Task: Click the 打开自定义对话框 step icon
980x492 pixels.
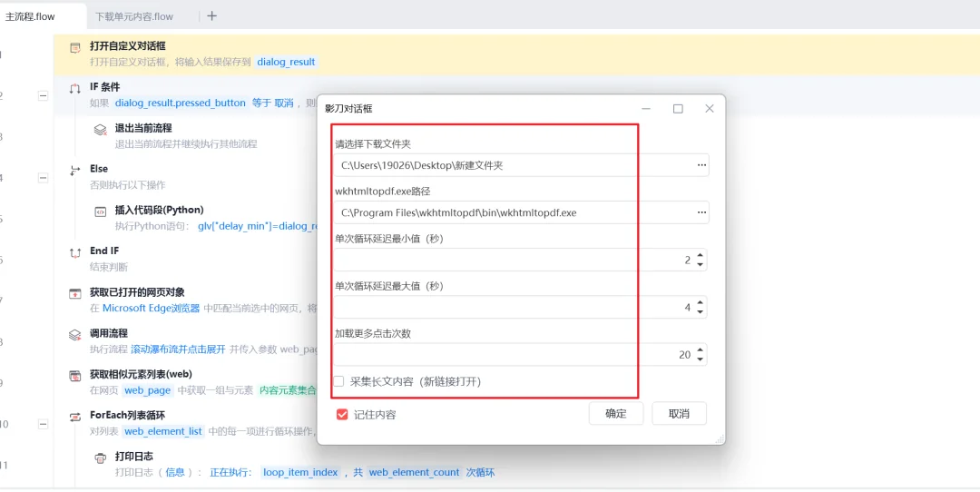Action: click(x=75, y=47)
